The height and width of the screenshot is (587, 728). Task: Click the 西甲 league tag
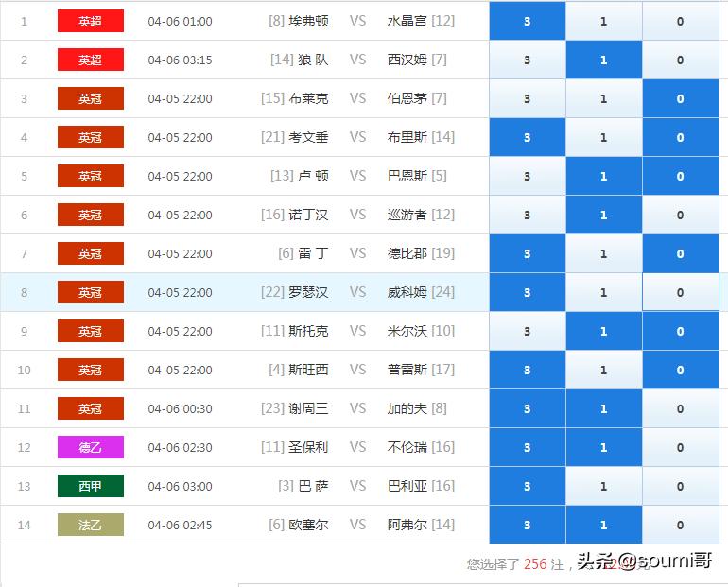tap(91, 486)
